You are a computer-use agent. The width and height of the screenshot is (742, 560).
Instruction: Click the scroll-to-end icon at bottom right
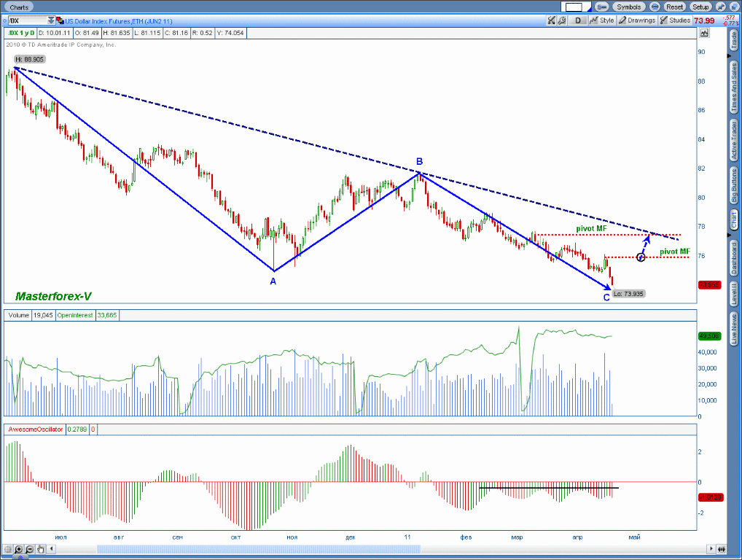tap(722, 549)
